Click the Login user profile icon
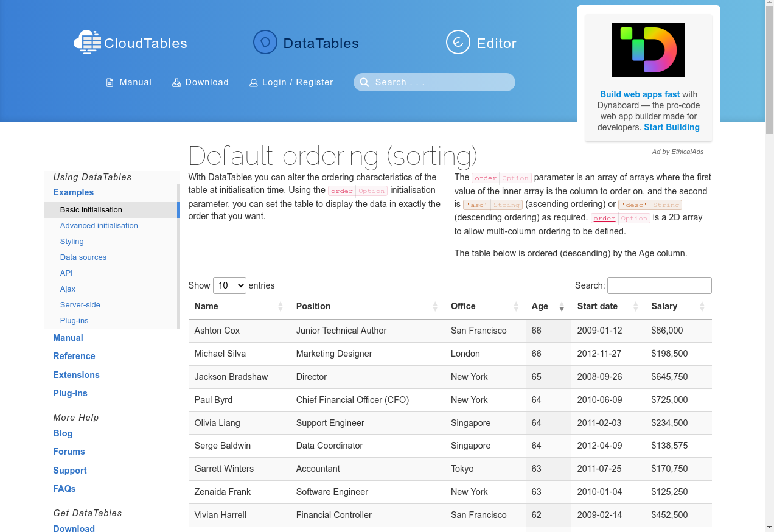774x532 pixels. pyautogui.click(x=254, y=83)
